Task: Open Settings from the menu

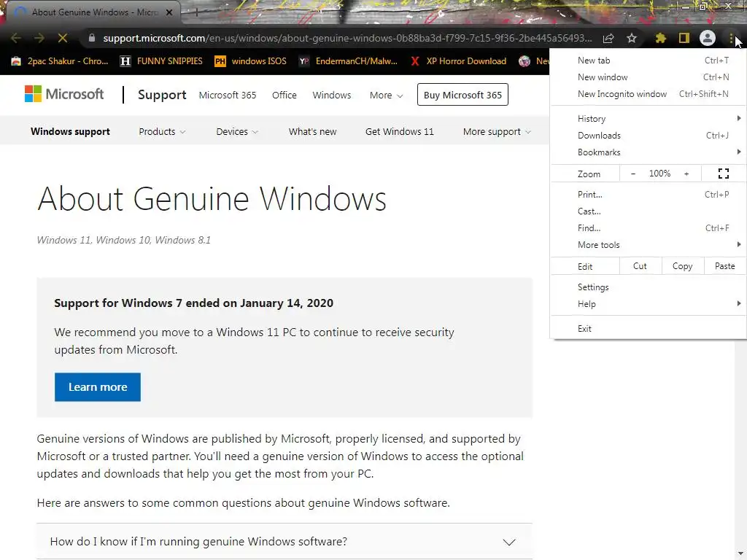Action: (x=649, y=287)
